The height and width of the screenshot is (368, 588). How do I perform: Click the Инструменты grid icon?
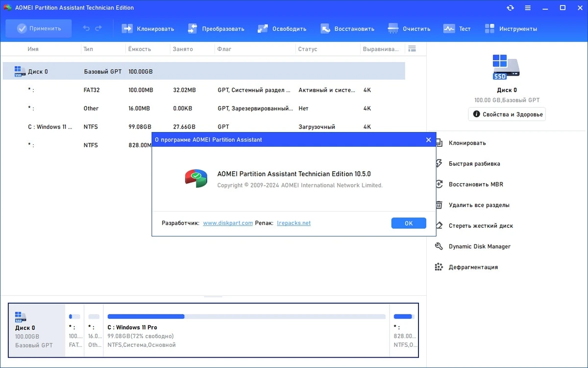click(x=490, y=28)
